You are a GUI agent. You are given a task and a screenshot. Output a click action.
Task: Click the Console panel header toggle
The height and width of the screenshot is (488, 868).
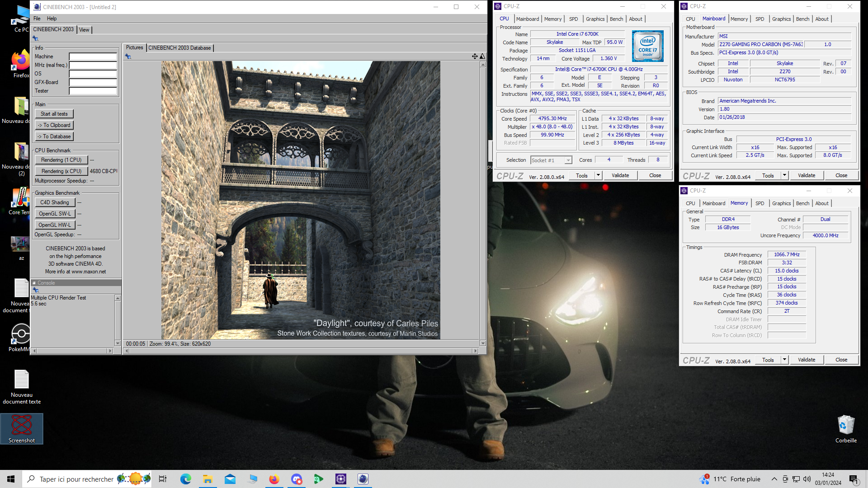34,283
